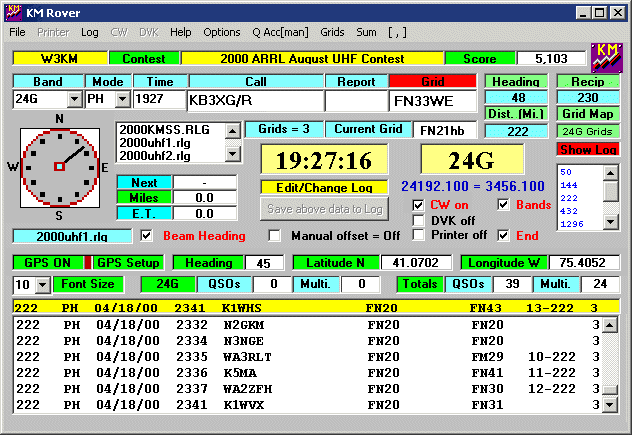Click the band list scroll down arrow
The height and width of the screenshot is (435, 632).
pos(611,221)
